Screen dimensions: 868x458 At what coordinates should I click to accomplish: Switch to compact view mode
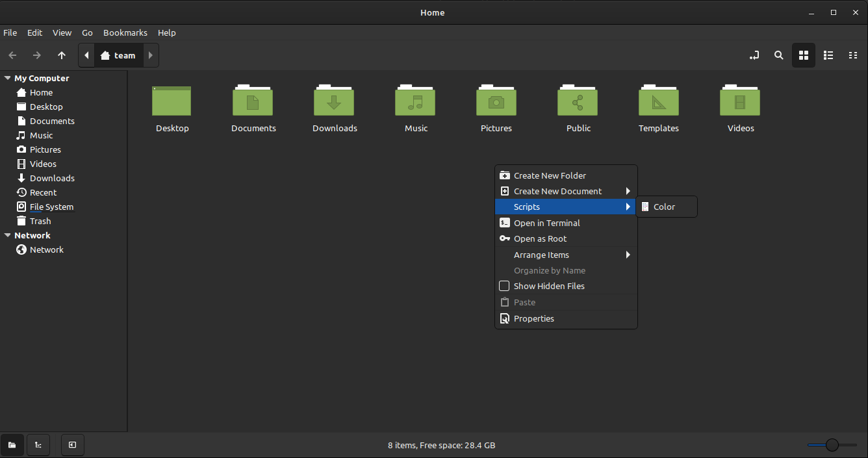(853, 55)
